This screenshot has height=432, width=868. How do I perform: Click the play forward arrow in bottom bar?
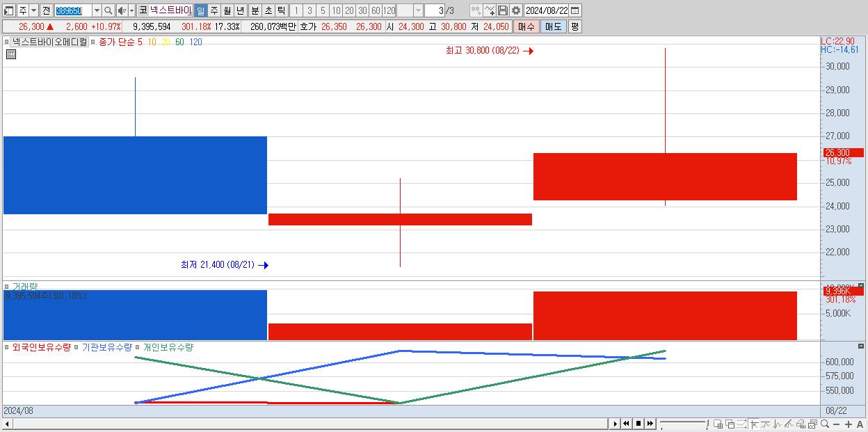[616, 424]
